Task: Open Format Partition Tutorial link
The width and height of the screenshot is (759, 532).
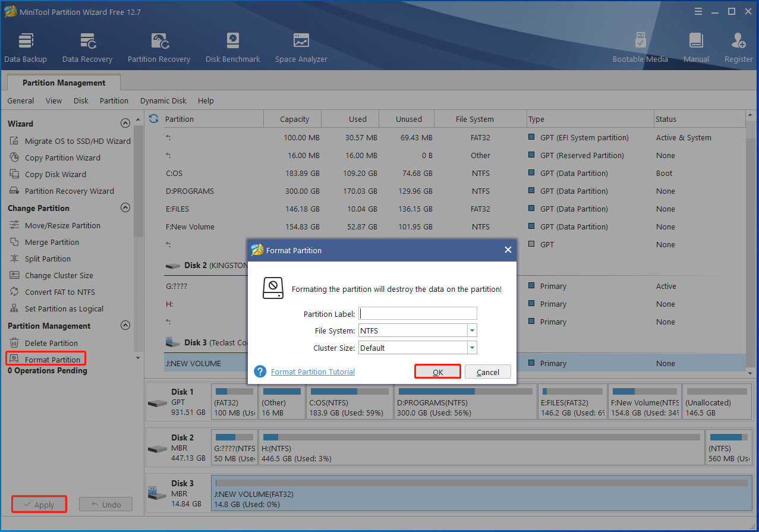Action: [x=313, y=372]
